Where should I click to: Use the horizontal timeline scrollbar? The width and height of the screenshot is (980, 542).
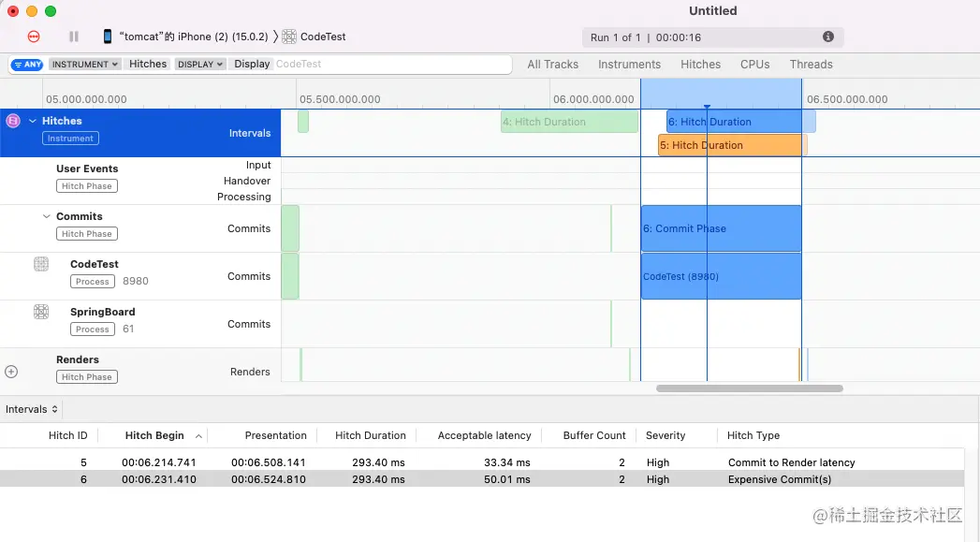click(750, 388)
